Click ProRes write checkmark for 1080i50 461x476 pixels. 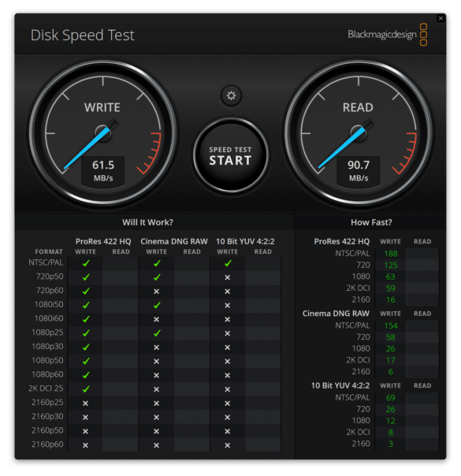pyautogui.click(x=86, y=305)
